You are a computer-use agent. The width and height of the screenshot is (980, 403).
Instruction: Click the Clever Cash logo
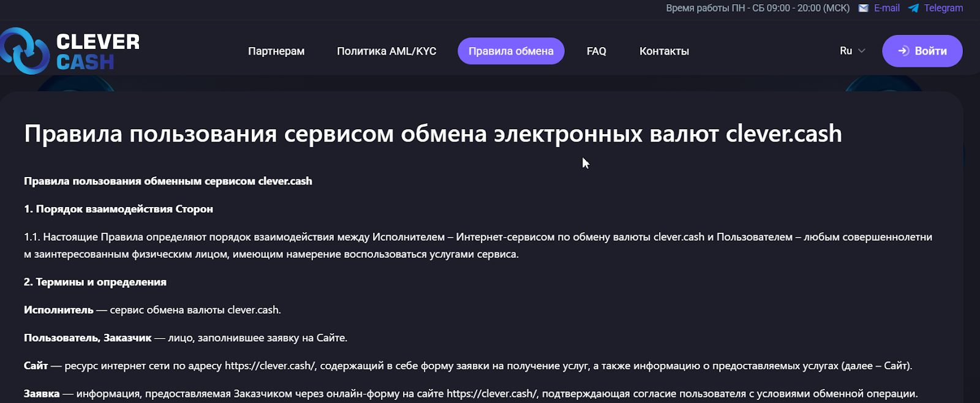(x=70, y=51)
